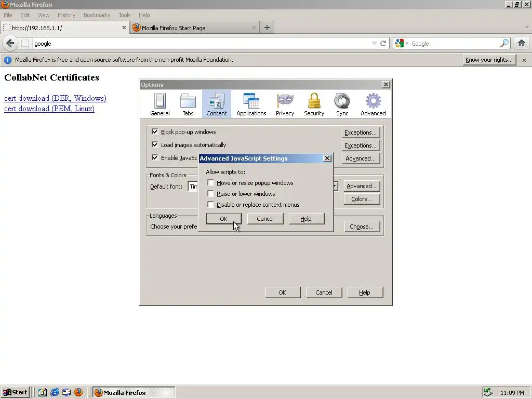Launch Firefox from quick launch icon
The image size is (532, 399).
pos(78,392)
